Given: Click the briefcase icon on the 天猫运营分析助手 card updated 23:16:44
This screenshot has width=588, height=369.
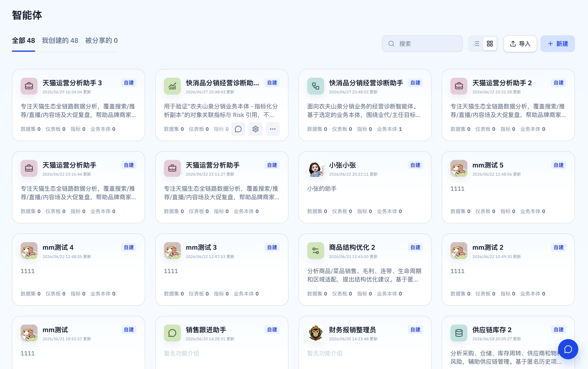Looking at the screenshot, I should pyautogui.click(x=29, y=168).
